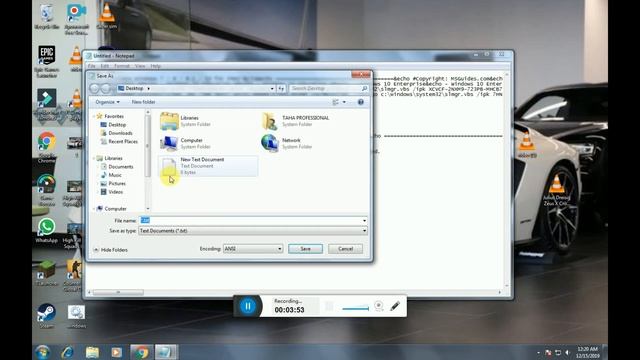Open the Save as type combo box
Viewport: 640px width, 360px height.
(x=253, y=231)
